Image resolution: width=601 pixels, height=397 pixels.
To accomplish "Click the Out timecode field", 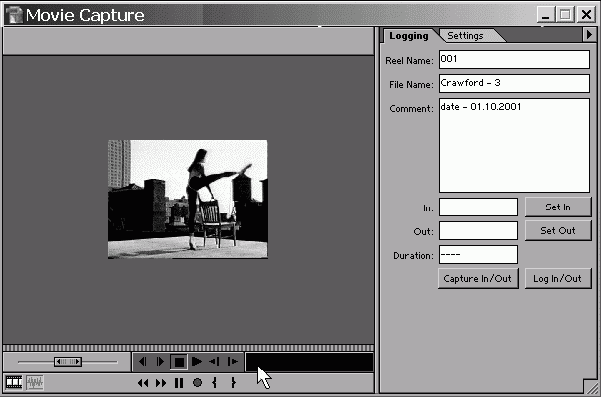I will coord(478,231).
